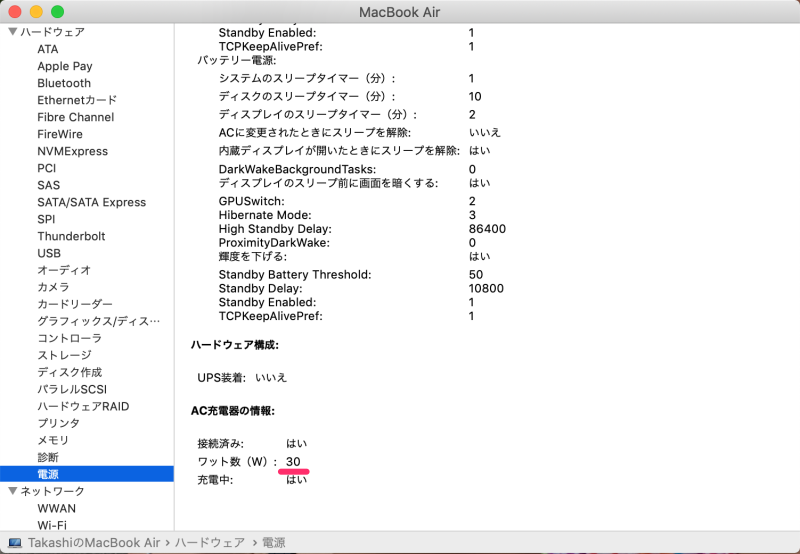Select Apple Pay in the sidebar
Viewport: 800px width, 554px height.
coord(65,66)
